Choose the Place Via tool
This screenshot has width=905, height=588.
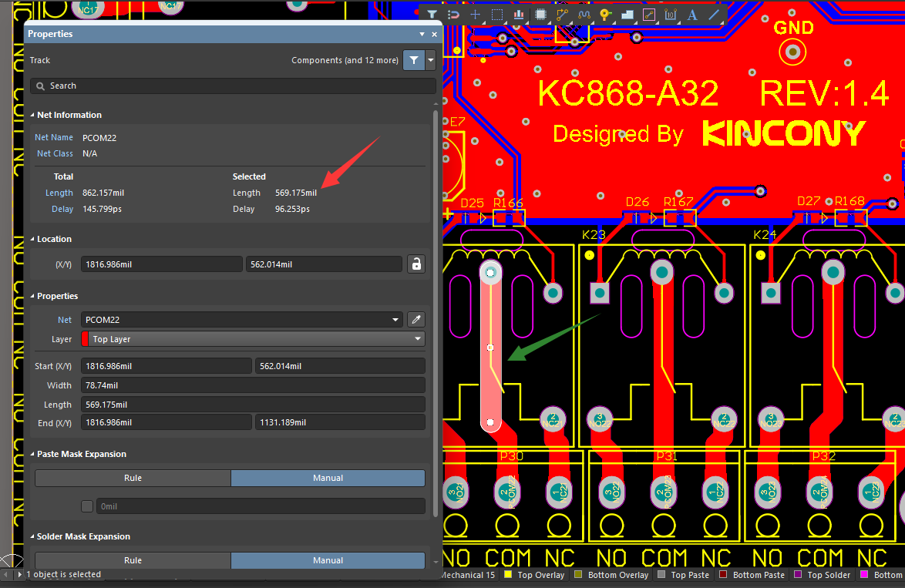point(606,15)
